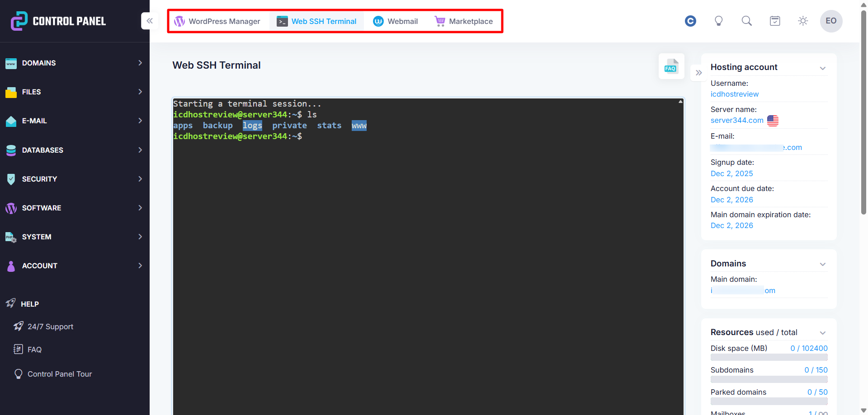The width and height of the screenshot is (868, 415).
Task: Click the United States flag icon
Action: [773, 121]
